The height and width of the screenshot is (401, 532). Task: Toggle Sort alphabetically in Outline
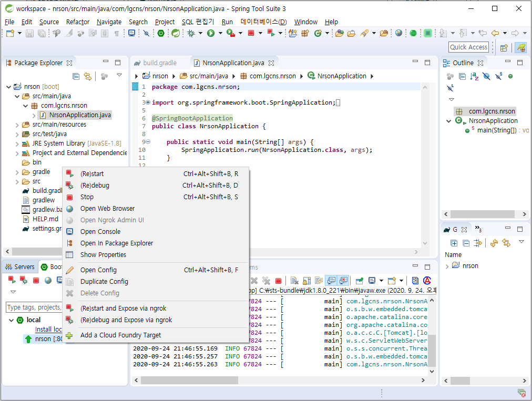(x=474, y=76)
